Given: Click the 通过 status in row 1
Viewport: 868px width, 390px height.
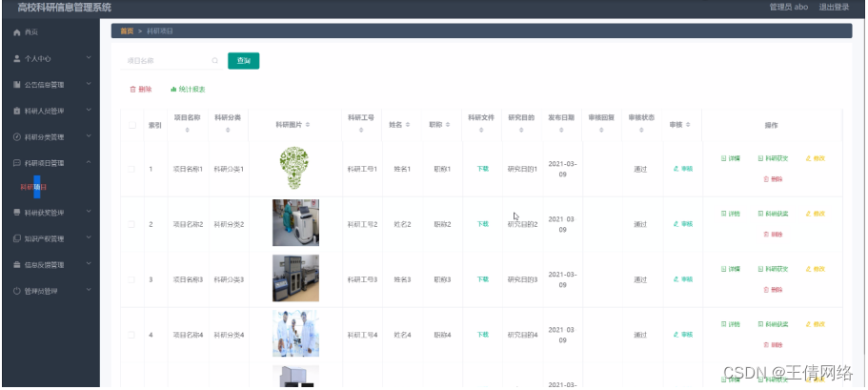Looking at the screenshot, I should pos(640,169).
